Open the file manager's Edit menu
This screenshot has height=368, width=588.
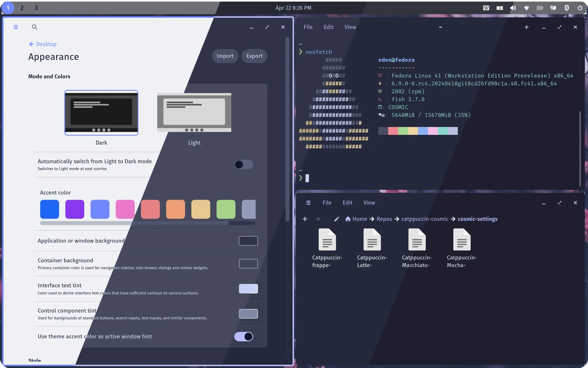pyautogui.click(x=347, y=203)
